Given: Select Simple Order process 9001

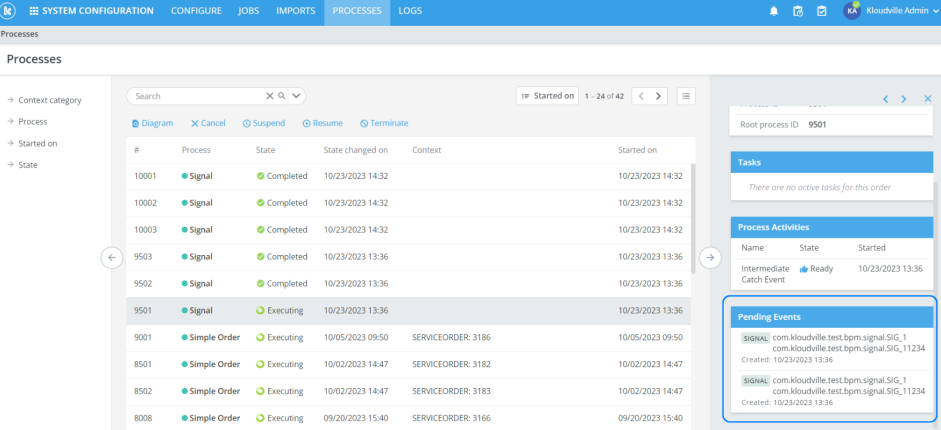Looking at the screenshot, I should click(x=409, y=338).
